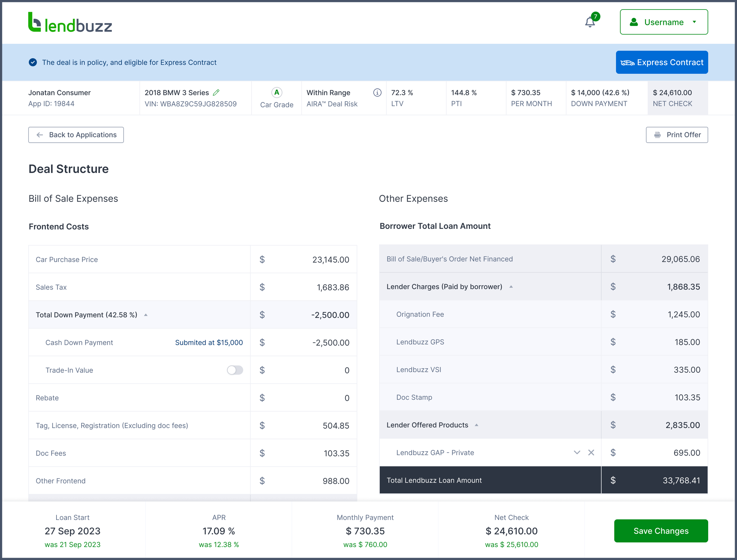Click the Lendbuzz VSI amount 335.00
Image resolution: width=737 pixels, height=560 pixels.
[x=687, y=370]
